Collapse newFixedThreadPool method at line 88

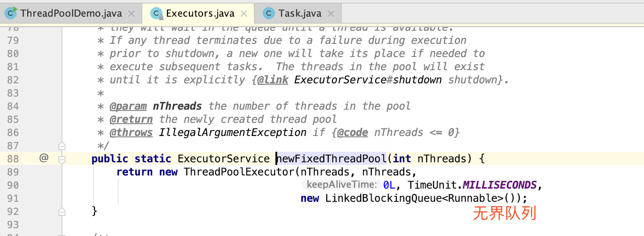click(x=62, y=159)
